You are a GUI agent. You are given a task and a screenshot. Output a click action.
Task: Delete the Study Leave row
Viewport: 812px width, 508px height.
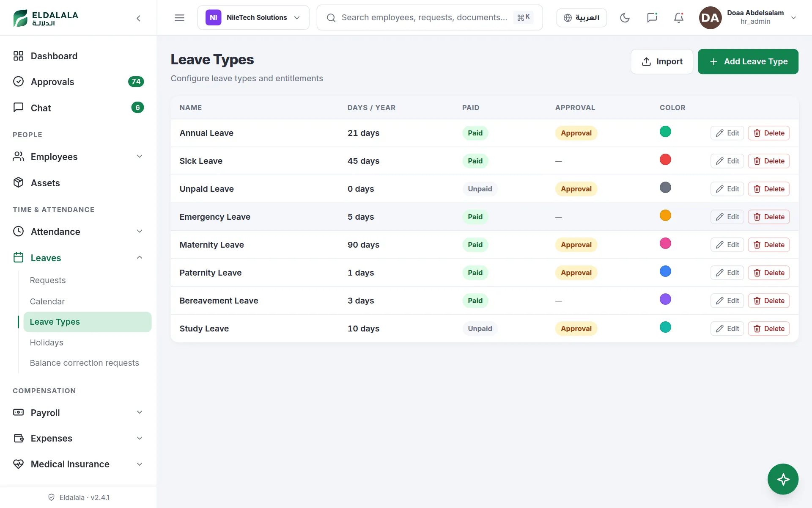(x=768, y=329)
